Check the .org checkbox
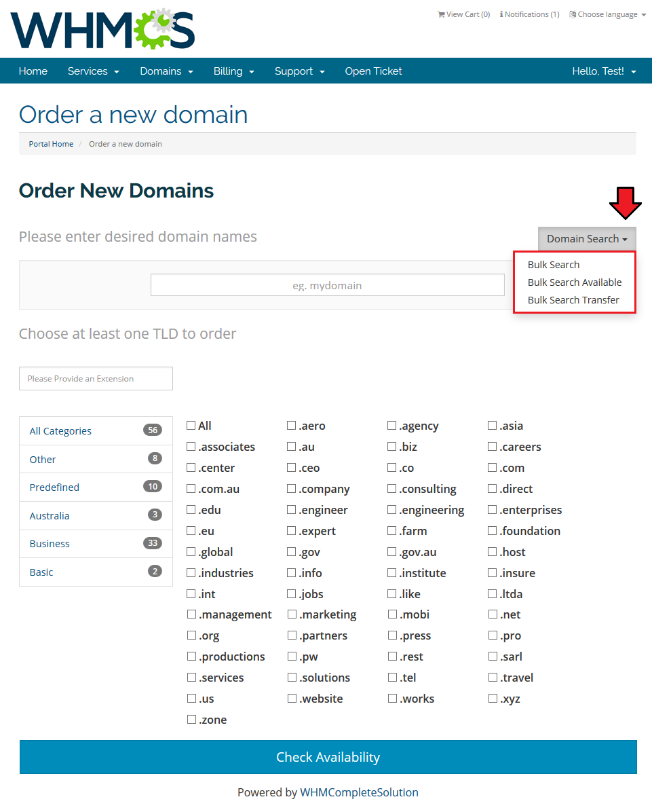 click(191, 635)
